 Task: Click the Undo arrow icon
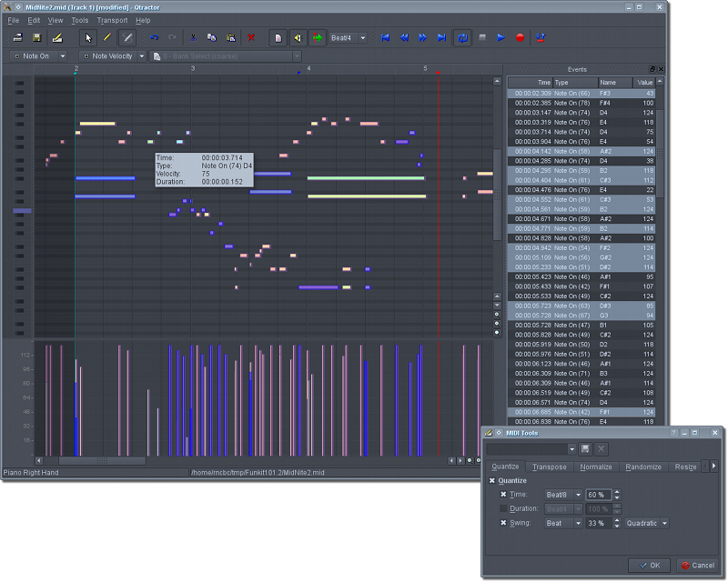click(155, 38)
